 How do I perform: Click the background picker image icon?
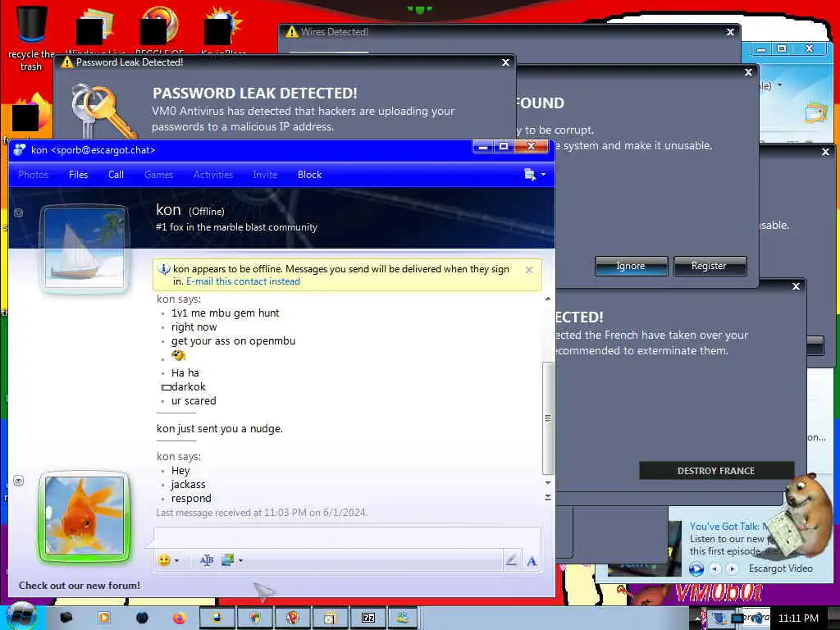click(x=227, y=560)
